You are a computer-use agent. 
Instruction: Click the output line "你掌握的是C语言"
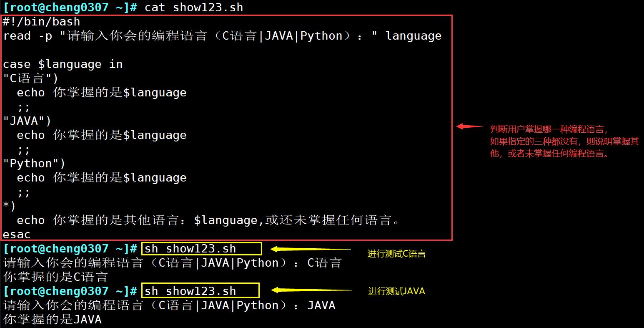click(x=56, y=277)
